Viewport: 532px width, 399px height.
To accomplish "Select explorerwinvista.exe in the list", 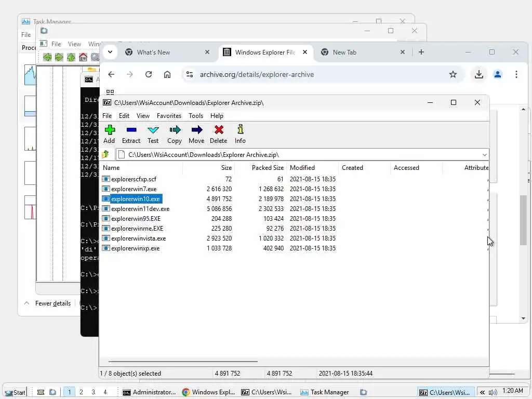I will [x=138, y=238].
